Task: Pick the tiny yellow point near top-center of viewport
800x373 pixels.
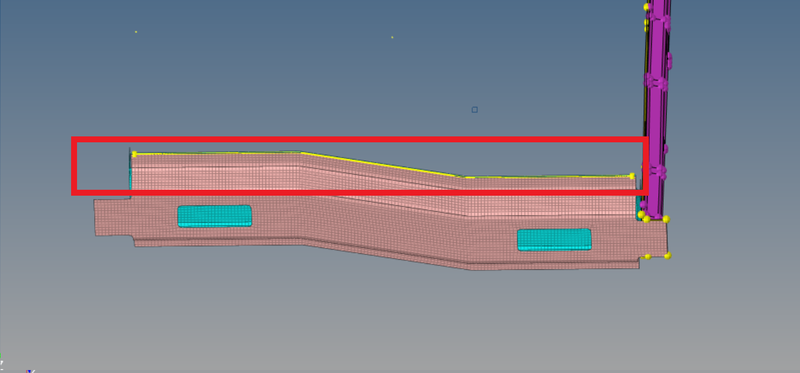Action: (392, 37)
